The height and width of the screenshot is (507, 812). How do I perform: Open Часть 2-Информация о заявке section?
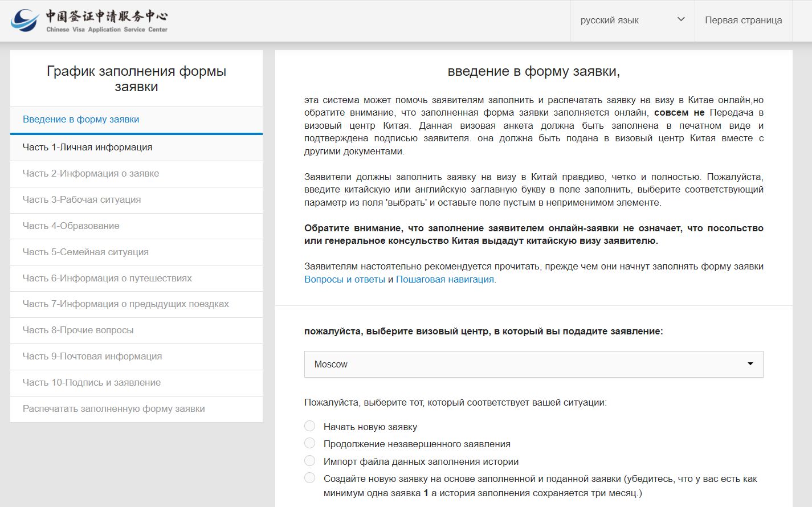point(91,174)
